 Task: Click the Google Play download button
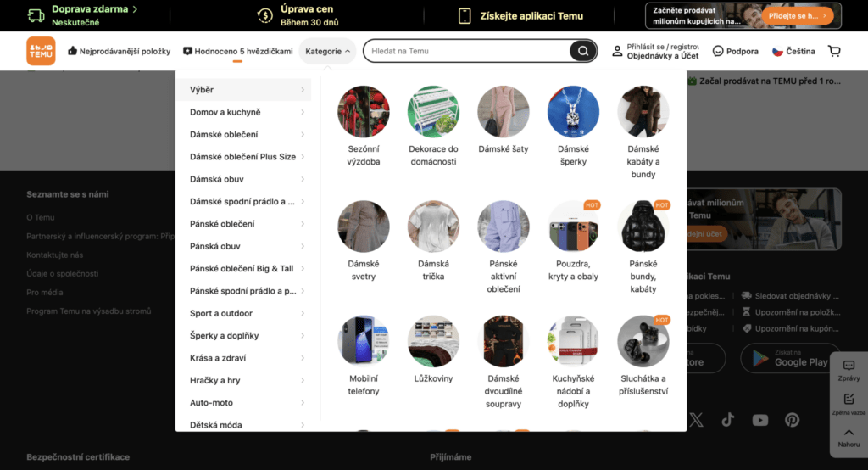click(790, 358)
